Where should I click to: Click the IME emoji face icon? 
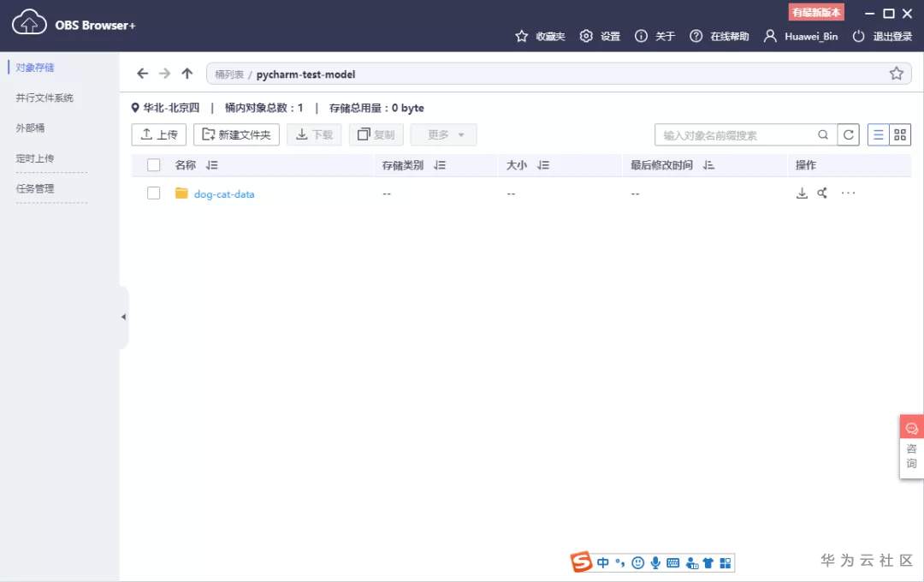(x=637, y=562)
